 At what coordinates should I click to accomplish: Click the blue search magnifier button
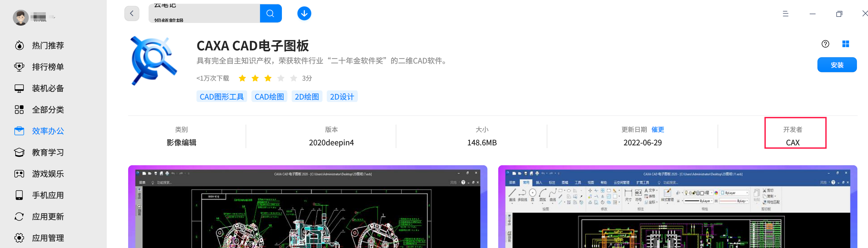(x=271, y=13)
